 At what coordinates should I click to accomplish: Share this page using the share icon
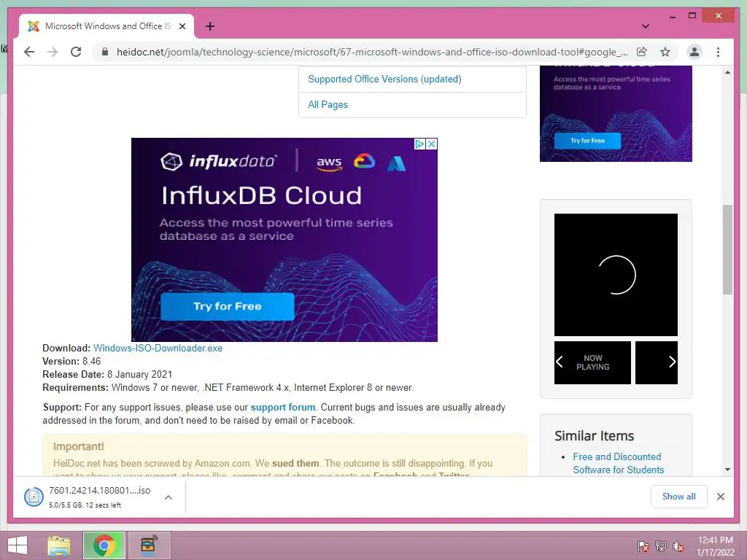pos(642,52)
